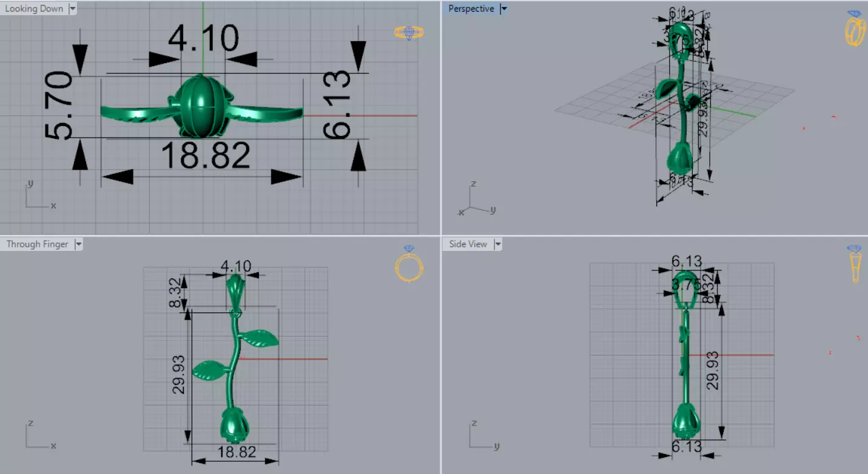Select the Perspective viewport title
The image size is (868, 474).
[x=471, y=8]
